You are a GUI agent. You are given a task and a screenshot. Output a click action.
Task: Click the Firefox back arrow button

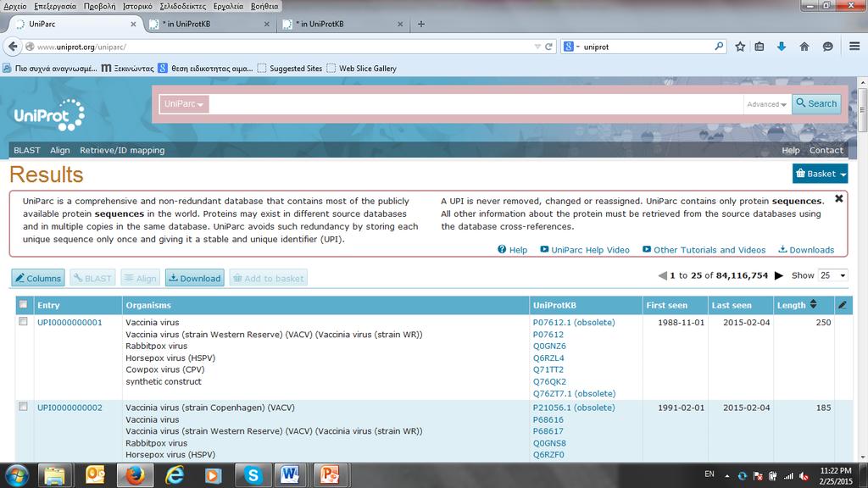[13, 47]
